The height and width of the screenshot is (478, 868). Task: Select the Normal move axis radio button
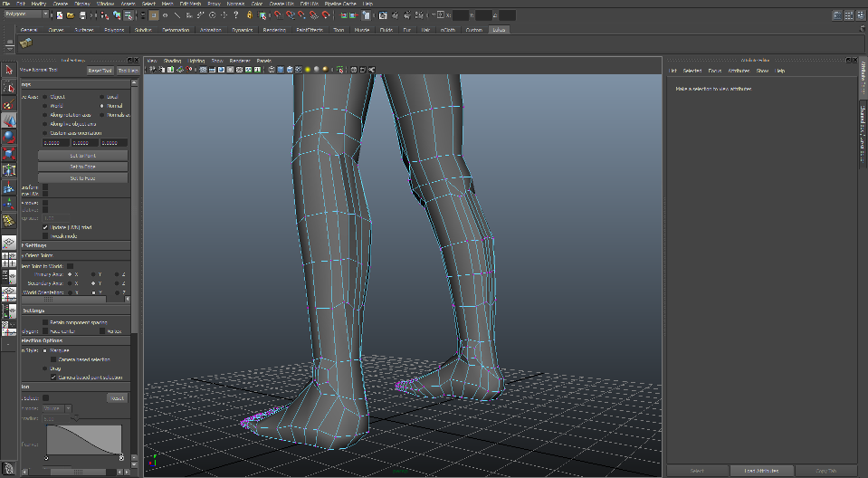pyautogui.click(x=102, y=106)
